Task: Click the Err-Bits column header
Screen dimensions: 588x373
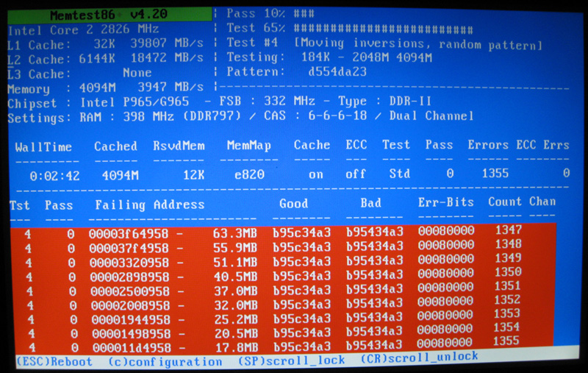Action: [x=446, y=202]
